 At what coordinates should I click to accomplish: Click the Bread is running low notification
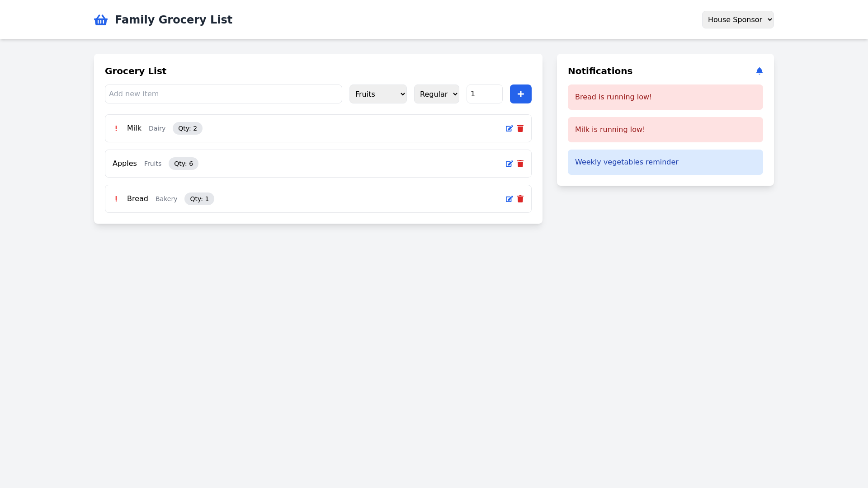(x=665, y=97)
